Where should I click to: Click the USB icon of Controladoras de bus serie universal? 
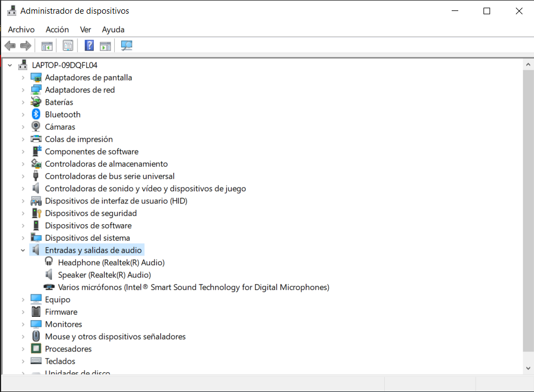pos(36,176)
